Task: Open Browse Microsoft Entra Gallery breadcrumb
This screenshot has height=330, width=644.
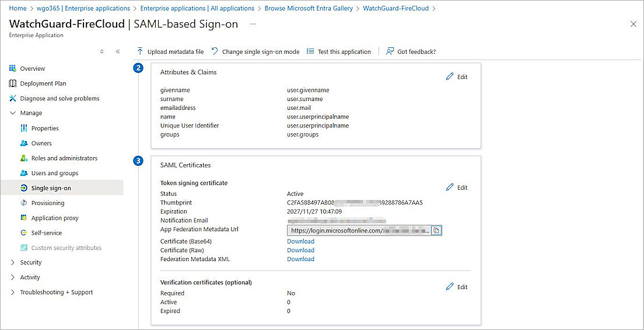Action: (309, 8)
